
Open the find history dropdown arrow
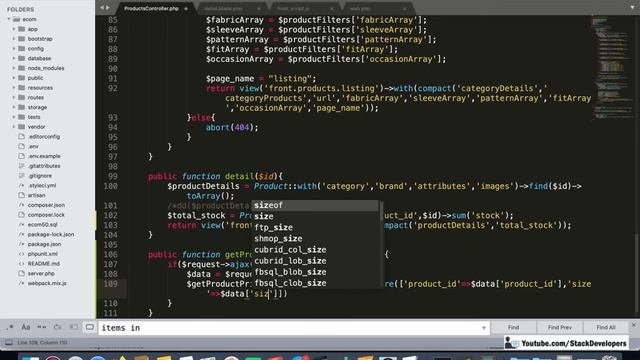pos(484,328)
